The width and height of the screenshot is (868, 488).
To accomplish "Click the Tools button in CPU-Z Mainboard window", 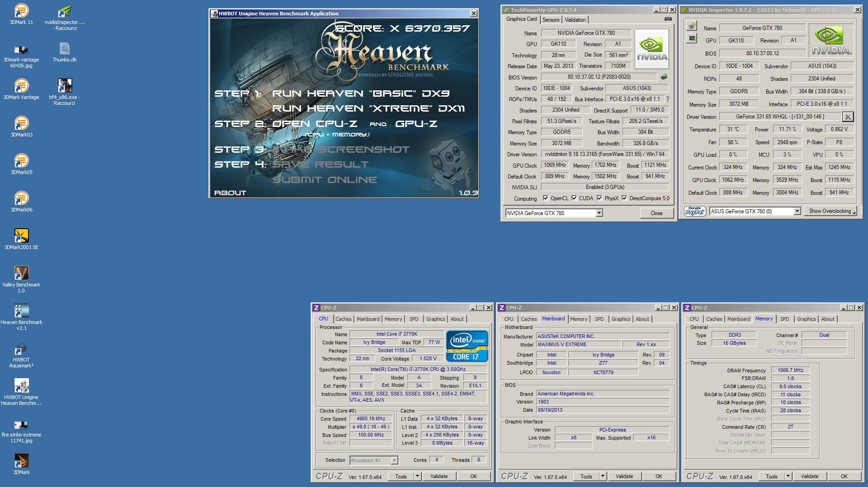I will click(x=586, y=476).
